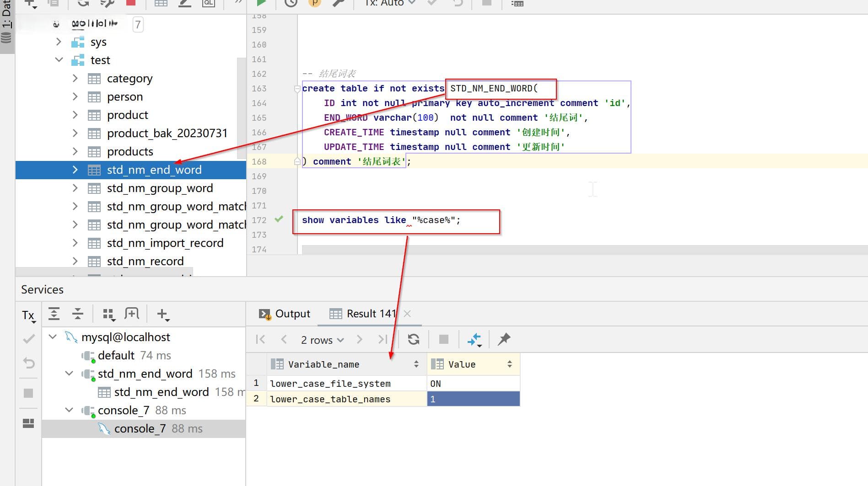Click the stop square in results toolbar
The width and height of the screenshot is (868, 486).
(443, 339)
